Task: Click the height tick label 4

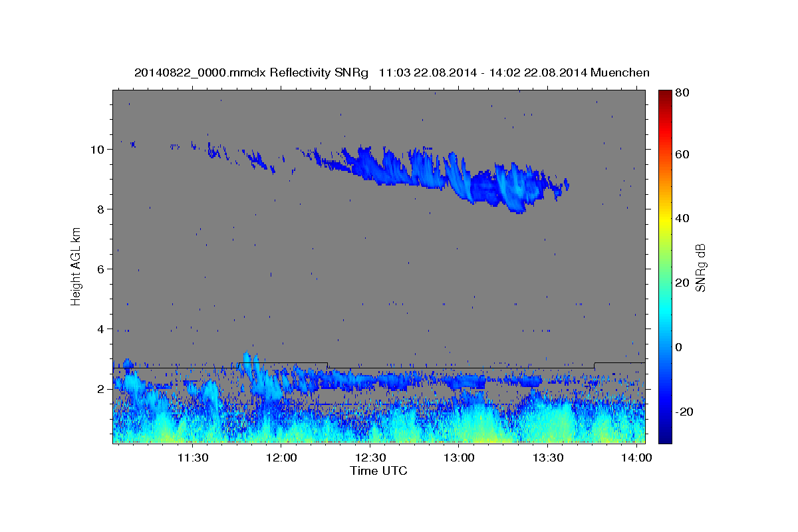Action: click(x=101, y=329)
